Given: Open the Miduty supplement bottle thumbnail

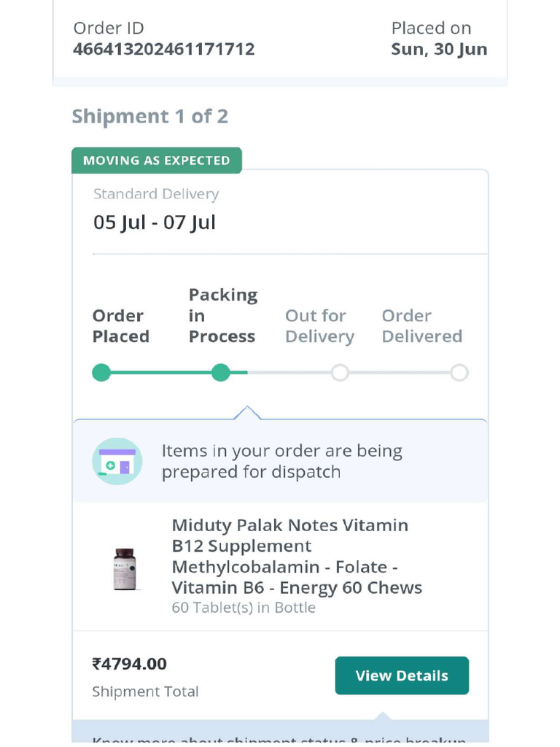Looking at the screenshot, I should point(124,569).
